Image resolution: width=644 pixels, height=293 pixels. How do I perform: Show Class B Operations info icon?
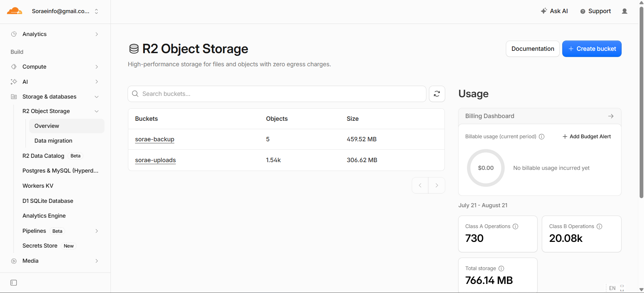[599, 226]
